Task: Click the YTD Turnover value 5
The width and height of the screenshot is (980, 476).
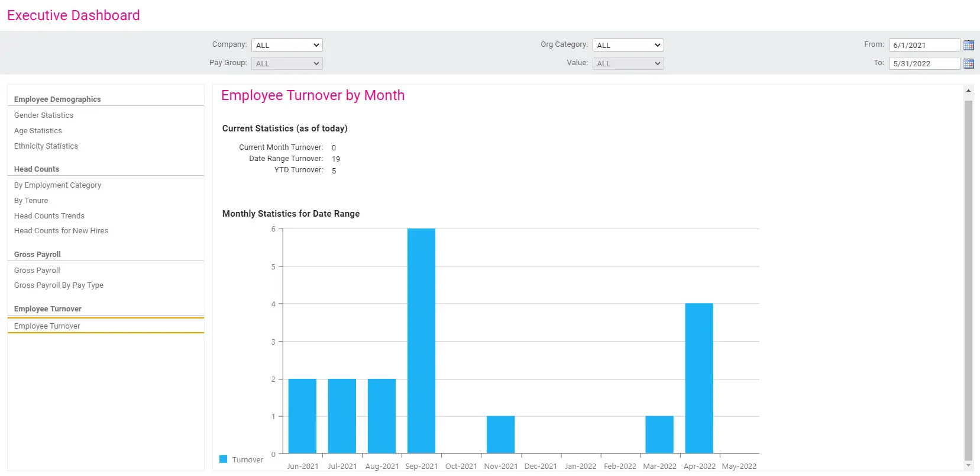Action: point(334,171)
